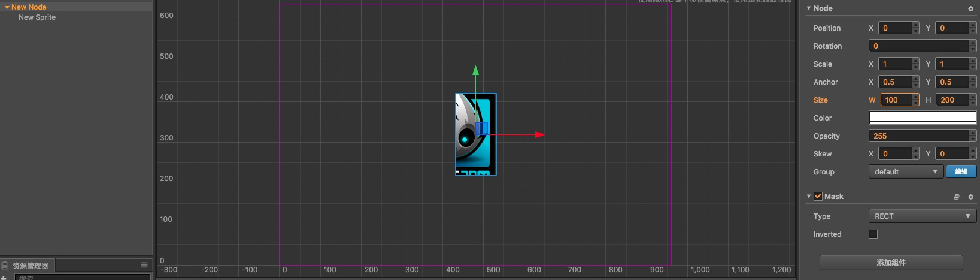Viewport: 980px width, 280px height.
Task: Click the move gizmo red X-axis arrow
Action: [539, 135]
